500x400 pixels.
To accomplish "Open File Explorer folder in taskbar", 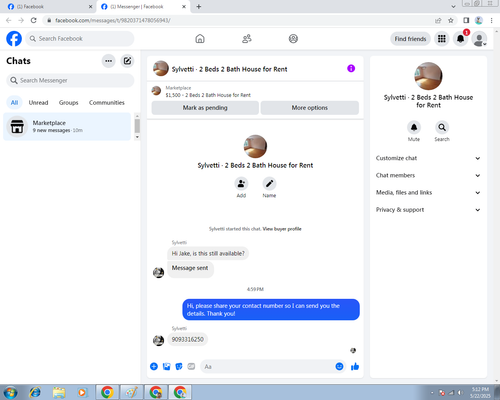I will (59, 392).
